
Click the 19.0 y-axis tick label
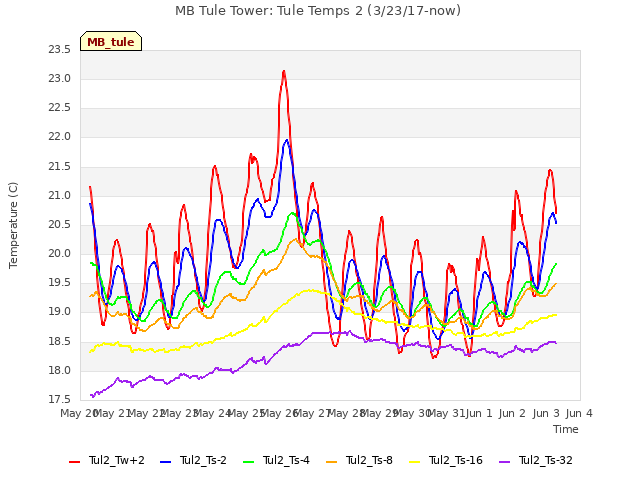tap(60, 312)
